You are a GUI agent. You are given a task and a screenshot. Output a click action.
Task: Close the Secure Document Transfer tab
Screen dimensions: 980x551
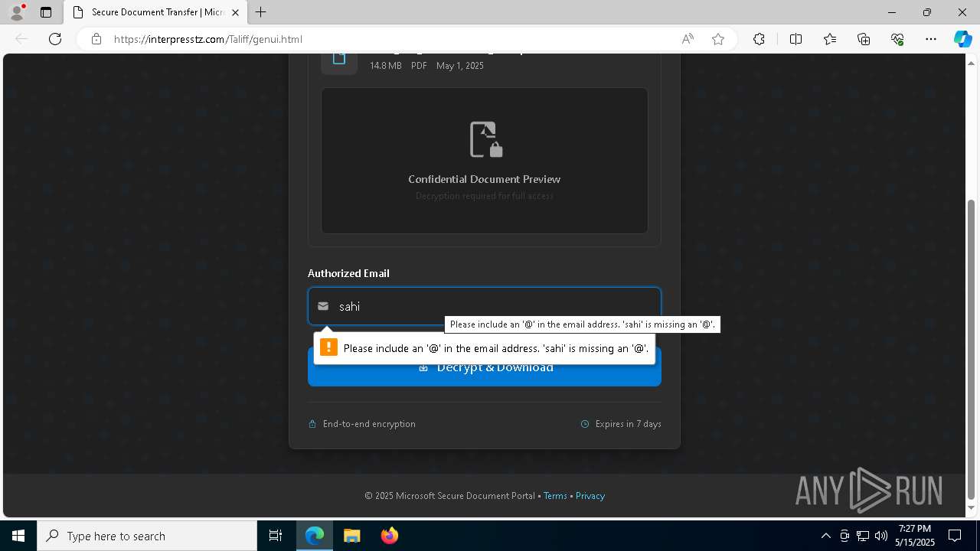(x=235, y=12)
